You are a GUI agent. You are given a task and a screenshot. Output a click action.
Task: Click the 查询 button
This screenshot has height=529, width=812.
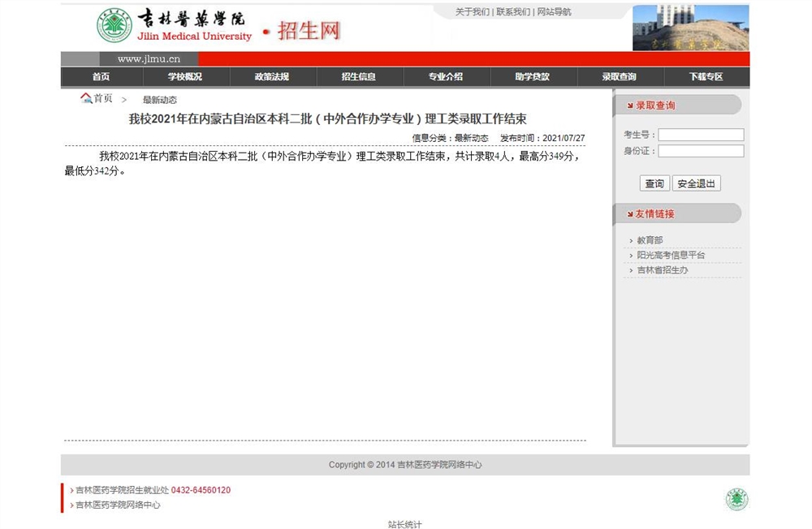click(x=654, y=183)
